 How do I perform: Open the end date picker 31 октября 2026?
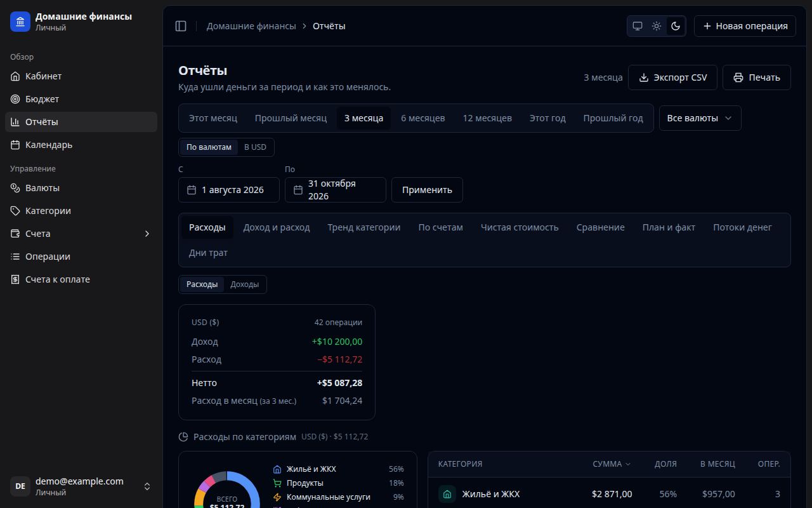point(336,190)
